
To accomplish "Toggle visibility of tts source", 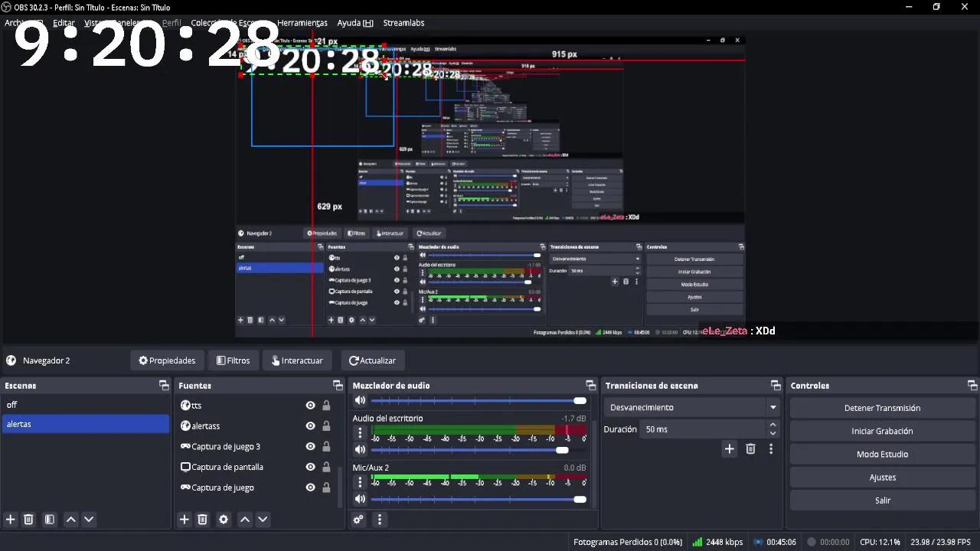I will coord(310,406).
